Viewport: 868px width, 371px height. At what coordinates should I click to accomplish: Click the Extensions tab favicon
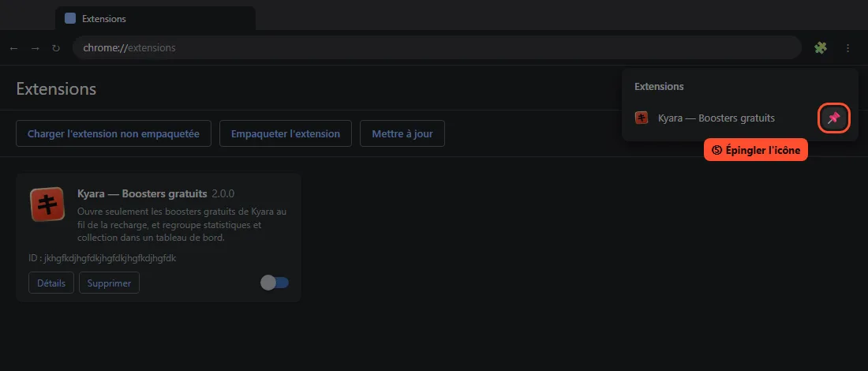70,18
